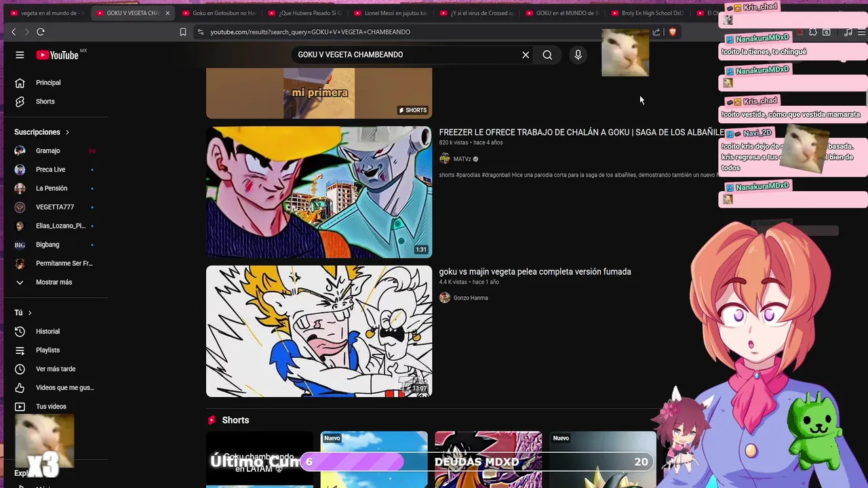This screenshot has width=868, height=488.
Task: Open 'goku vs majin vegeta pelea' title
Action: tap(535, 272)
